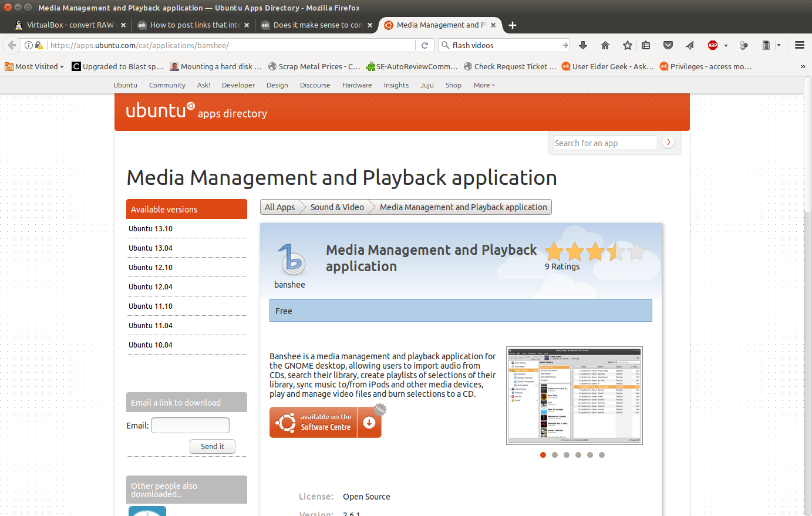Open Mounting a hard disk bookmark

(x=216, y=66)
